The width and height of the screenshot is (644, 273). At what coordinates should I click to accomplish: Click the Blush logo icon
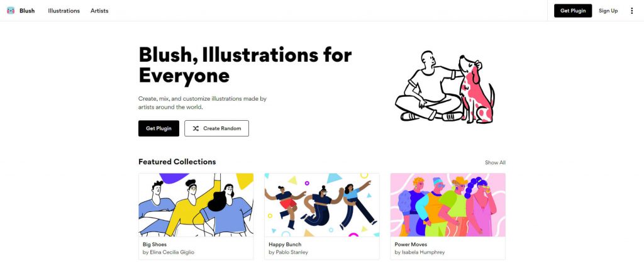(11, 11)
